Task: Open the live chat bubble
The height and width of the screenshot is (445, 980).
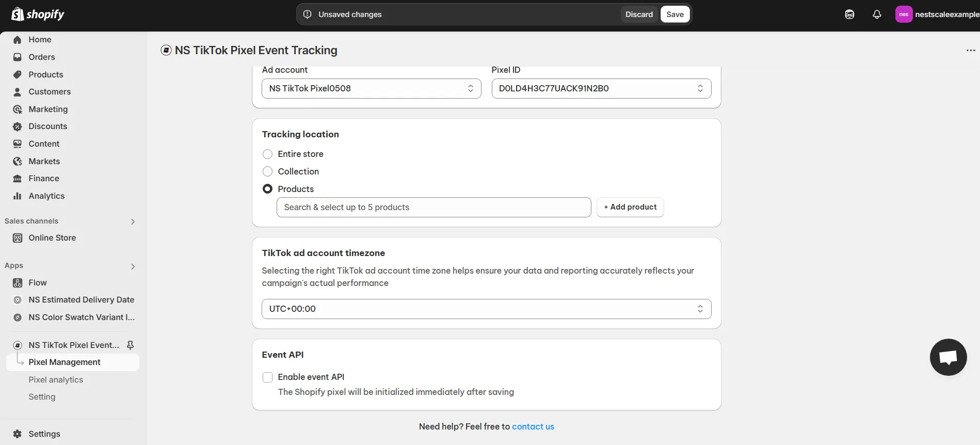Action: 948,357
